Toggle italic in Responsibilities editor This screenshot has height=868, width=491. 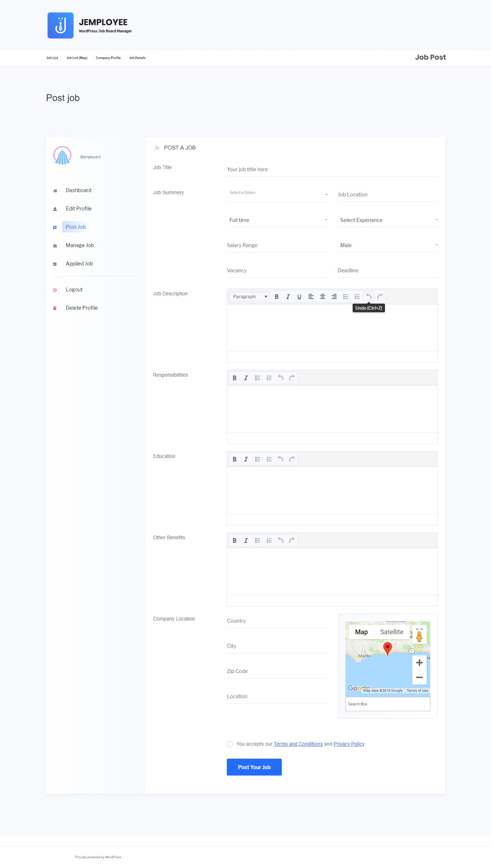tap(246, 378)
